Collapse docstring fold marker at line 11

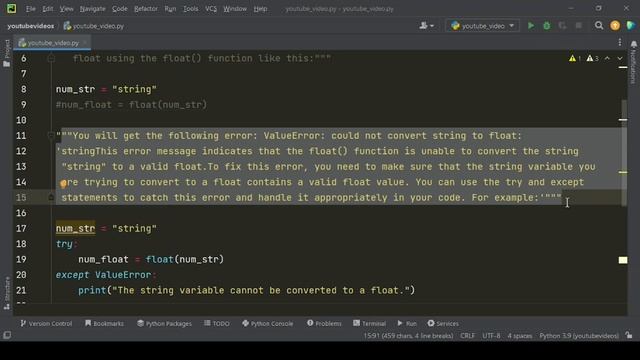[51, 135]
